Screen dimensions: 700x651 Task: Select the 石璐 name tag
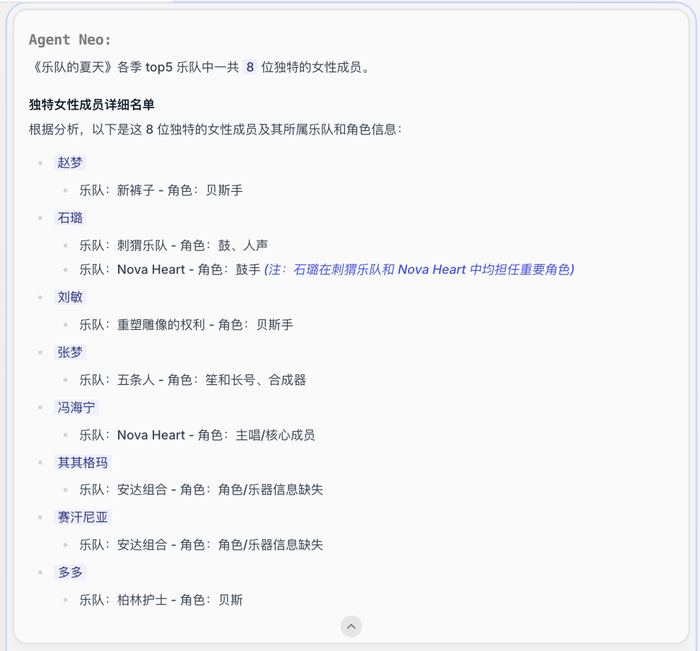click(x=70, y=217)
